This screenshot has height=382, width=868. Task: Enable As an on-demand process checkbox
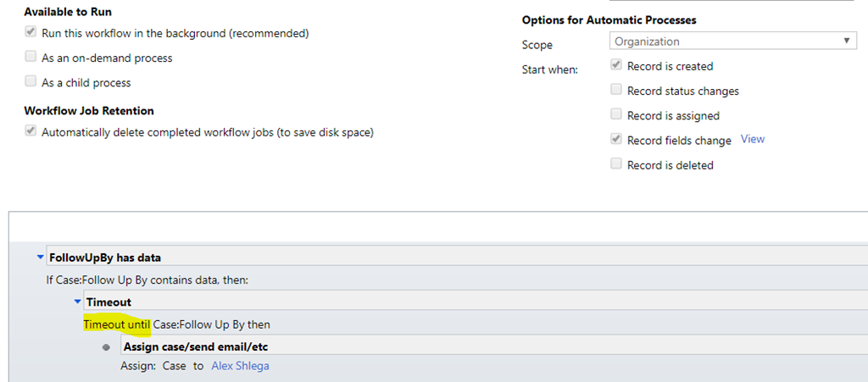point(31,57)
